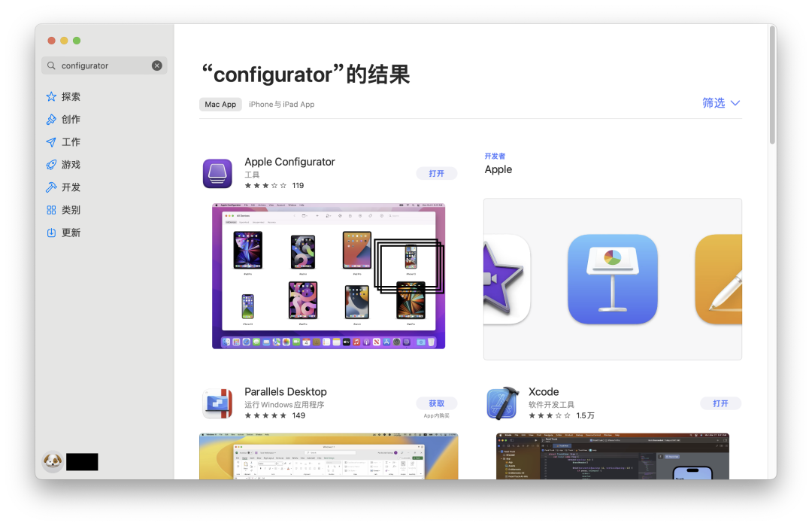Expand the 筛选 filter dropdown
The width and height of the screenshot is (812, 526).
tap(721, 103)
